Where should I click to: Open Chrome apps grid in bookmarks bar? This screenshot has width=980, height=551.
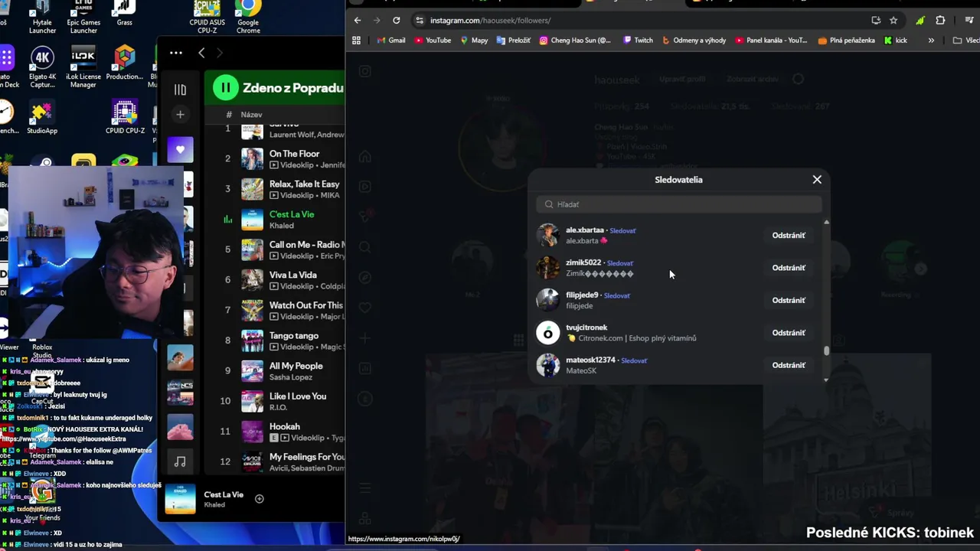(x=356, y=41)
